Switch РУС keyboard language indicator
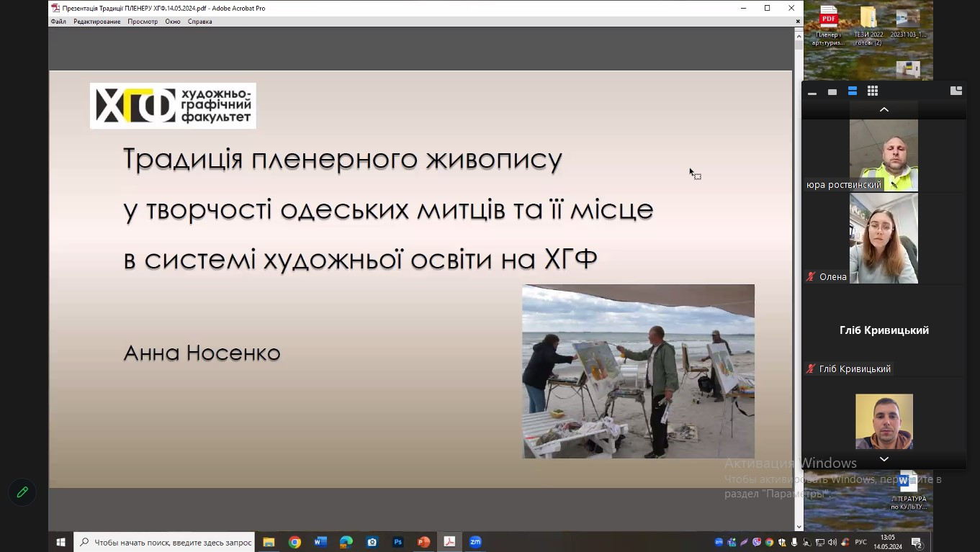The height and width of the screenshot is (552, 980). 860,542
